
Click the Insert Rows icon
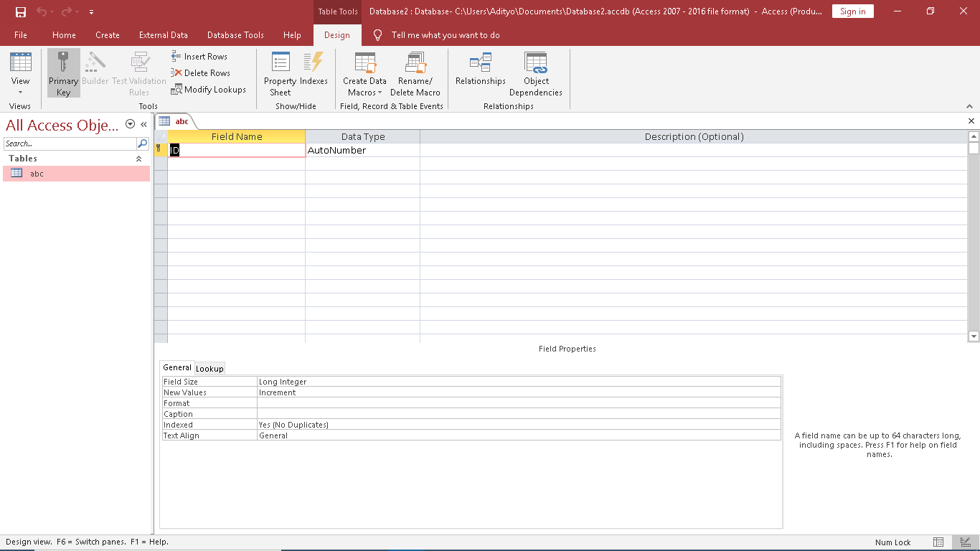(x=176, y=56)
